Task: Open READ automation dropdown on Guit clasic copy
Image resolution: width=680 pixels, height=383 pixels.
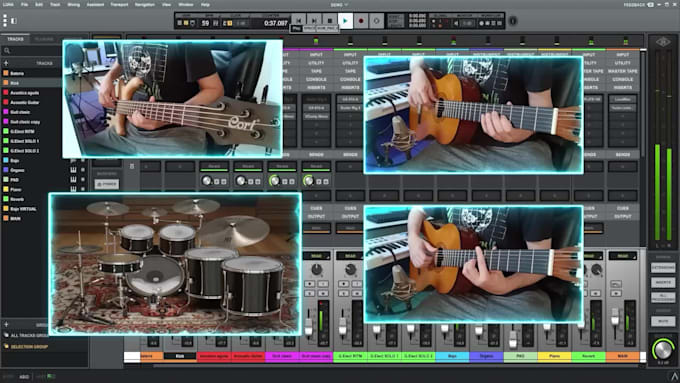Action: pyautogui.click(x=316, y=256)
